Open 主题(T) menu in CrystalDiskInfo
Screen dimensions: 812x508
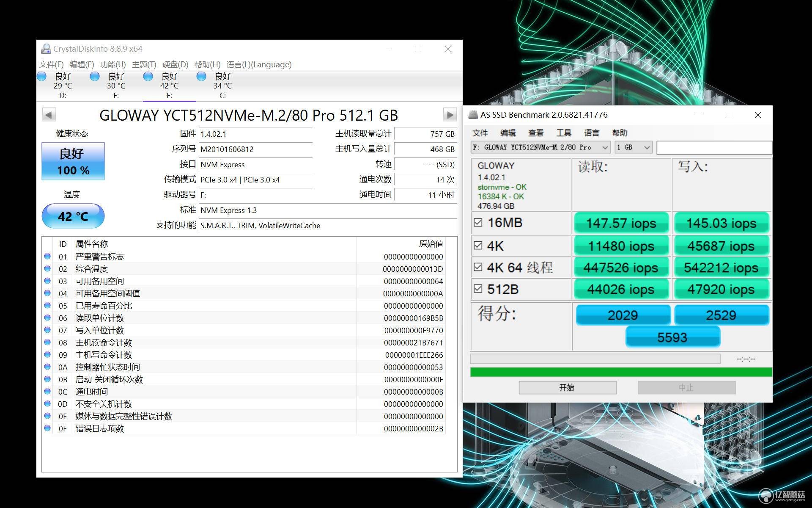[144, 64]
